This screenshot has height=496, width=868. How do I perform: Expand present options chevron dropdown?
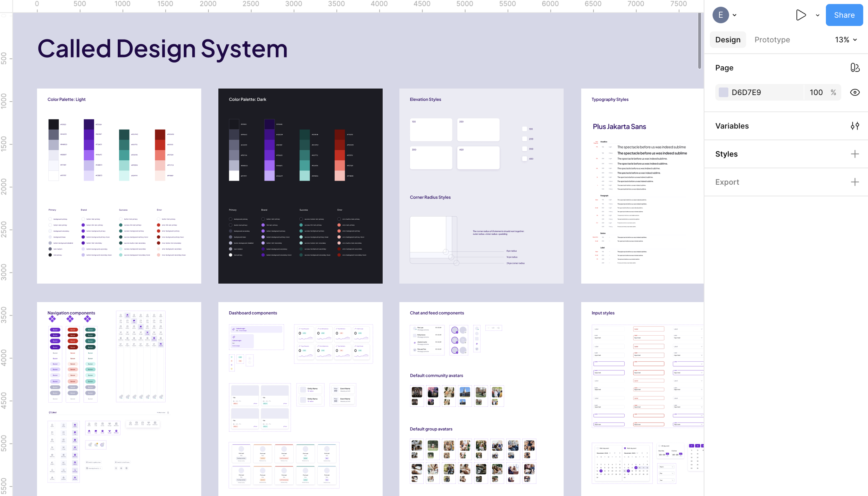tap(817, 15)
